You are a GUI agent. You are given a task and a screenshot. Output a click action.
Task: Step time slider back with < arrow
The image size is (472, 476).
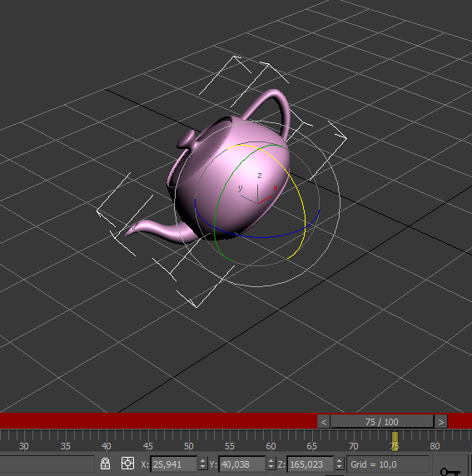(324, 422)
